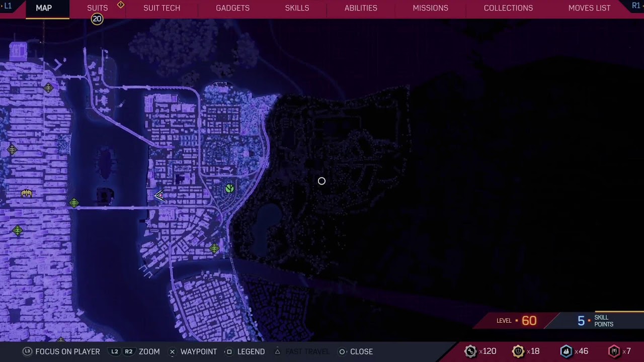Click the 5 SKILL POINTS counter
The height and width of the screenshot is (362, 644).
click(596, 321)
